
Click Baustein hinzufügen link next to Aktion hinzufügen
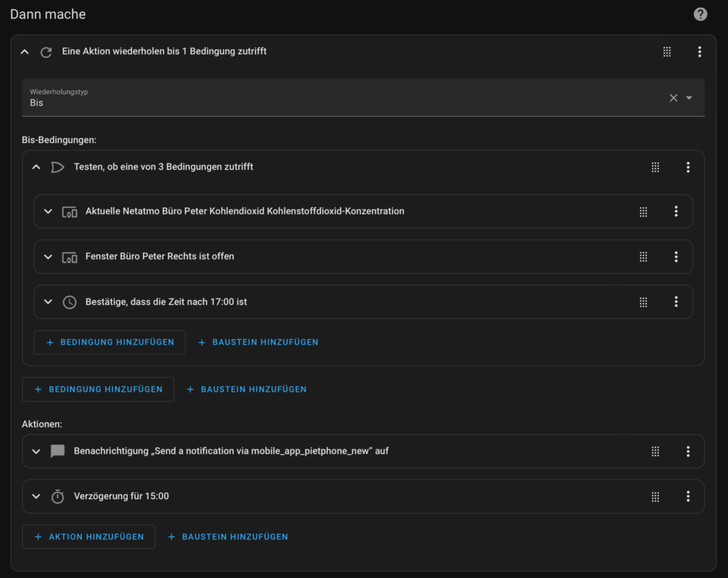tap(228, 537)
